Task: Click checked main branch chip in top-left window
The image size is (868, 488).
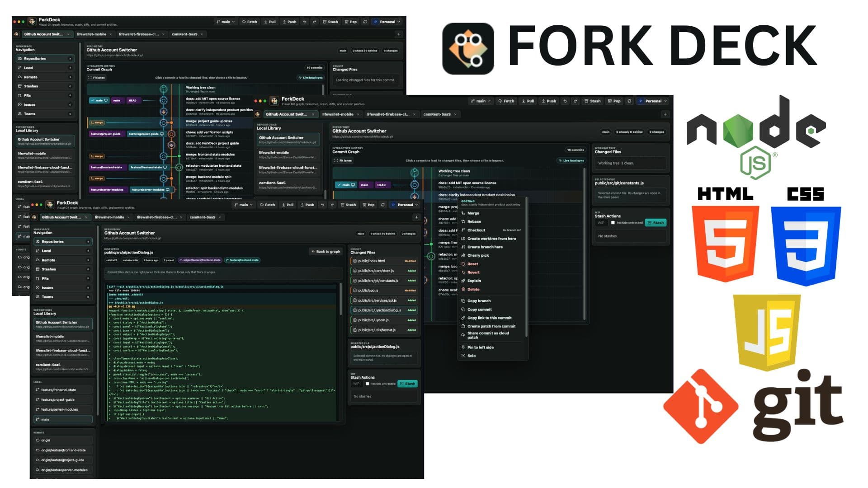Action: pos(99,100)
